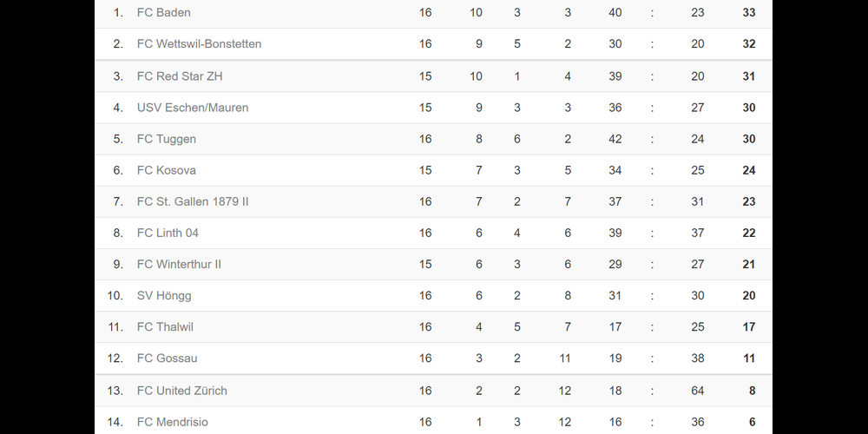Open USV Eschen/Mauren team page
The width and height of the screenshot is (868, 434).
(193, 108)
